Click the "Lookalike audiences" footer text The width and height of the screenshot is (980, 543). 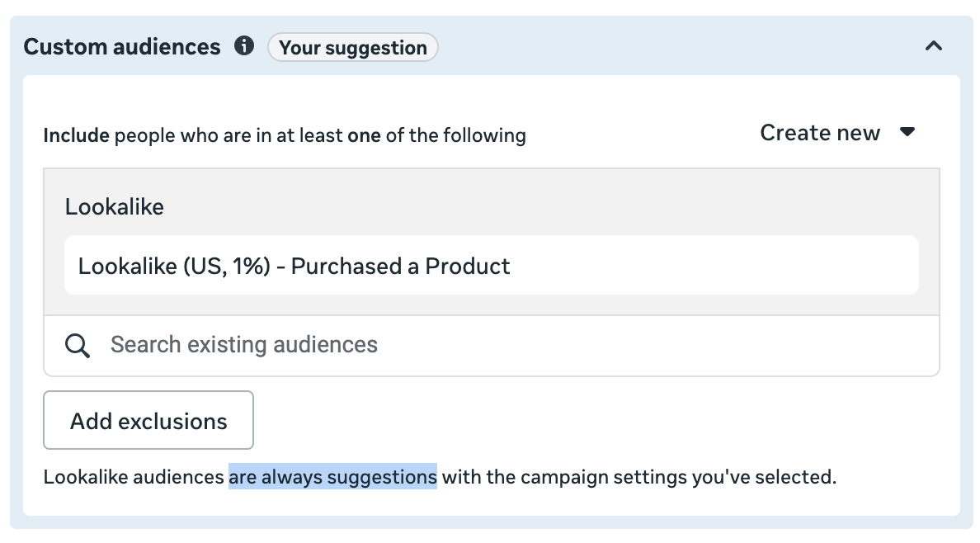click(x=134, y=477)
